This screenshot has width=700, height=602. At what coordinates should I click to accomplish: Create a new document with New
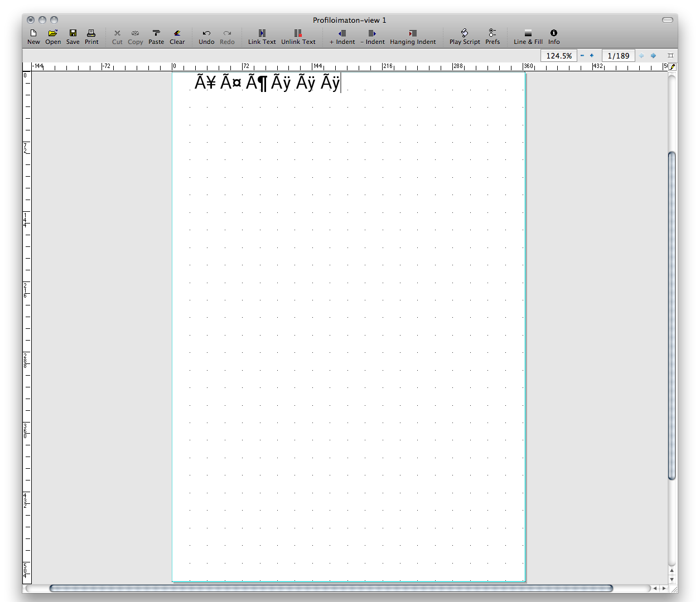(33, 37)
